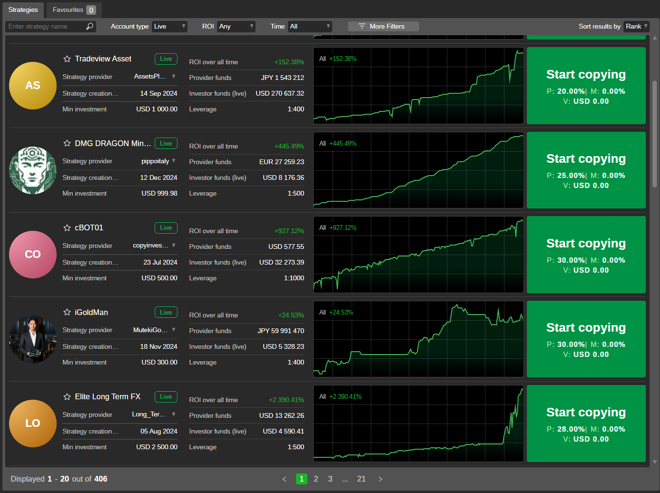Screen dimensions: 660x493
Task: Favourite the Tradeview Asset strategy star
Action: click(x=67, y=59)
